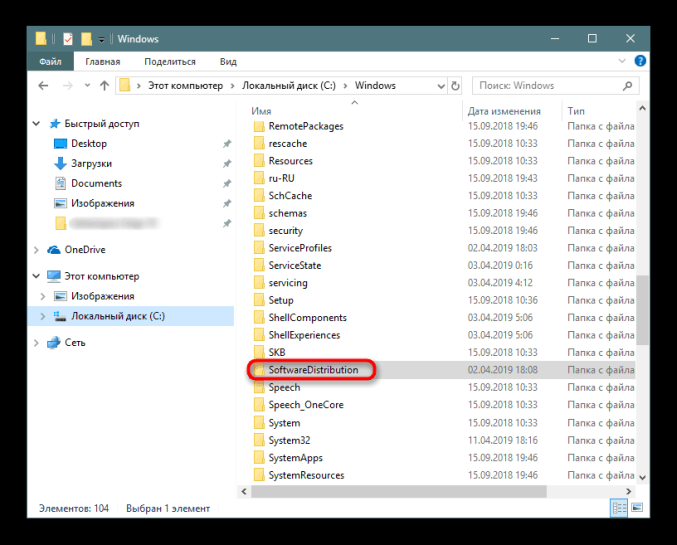Click the Properties icon in the title bar

pyautogui.click(x=68, y=39)
